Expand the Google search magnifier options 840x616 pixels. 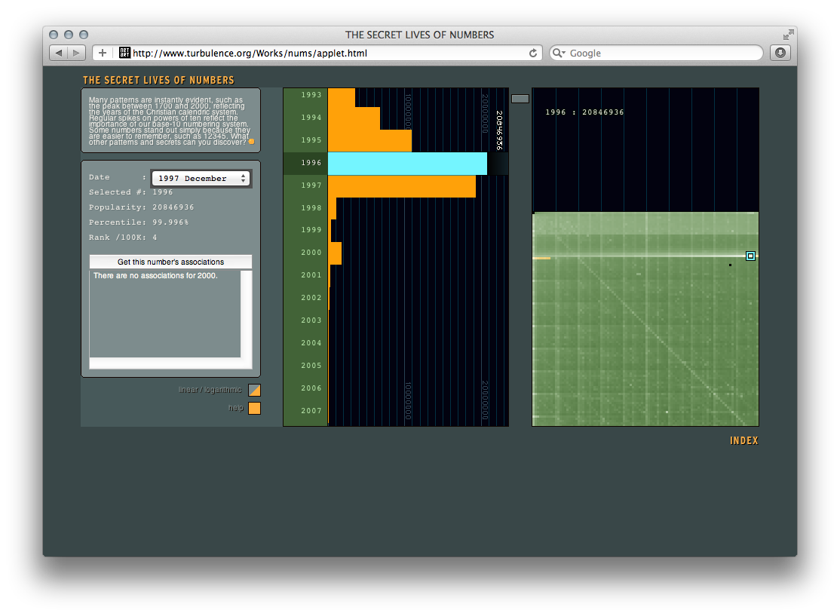click(x=559, y=54)
